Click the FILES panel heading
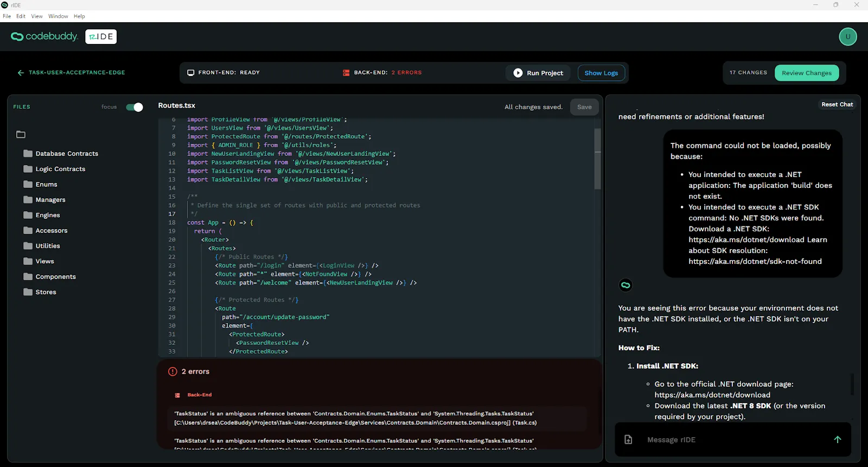The width and height of the screenshot is (868, 467). pyautogui.click(x=22, y=107)
